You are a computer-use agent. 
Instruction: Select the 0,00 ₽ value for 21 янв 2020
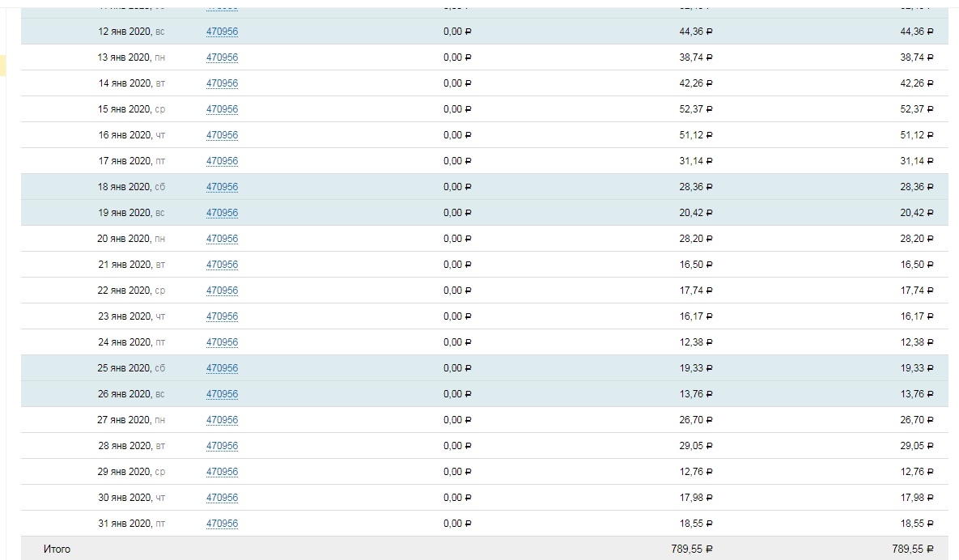(x=457, y=265)
